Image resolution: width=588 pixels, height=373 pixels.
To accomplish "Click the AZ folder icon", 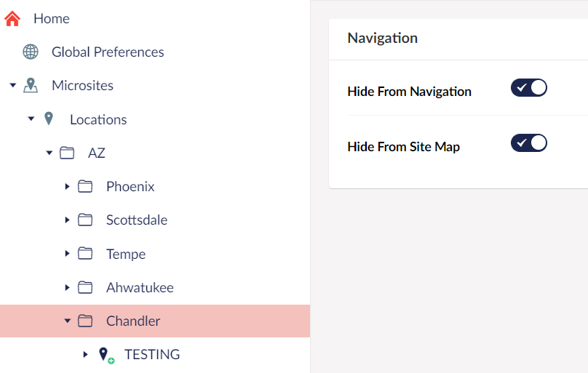I will click(x=67, y=153).
